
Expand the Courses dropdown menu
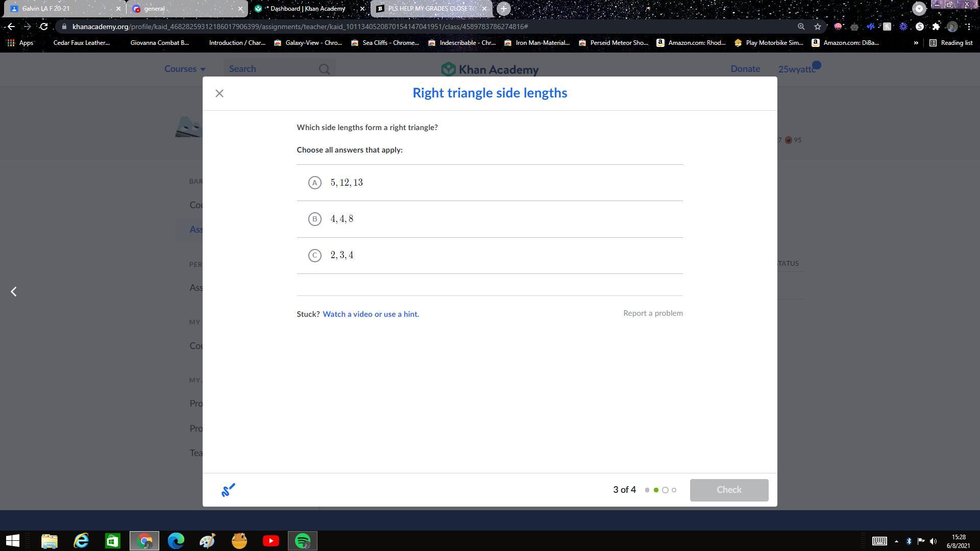point(185,69)
